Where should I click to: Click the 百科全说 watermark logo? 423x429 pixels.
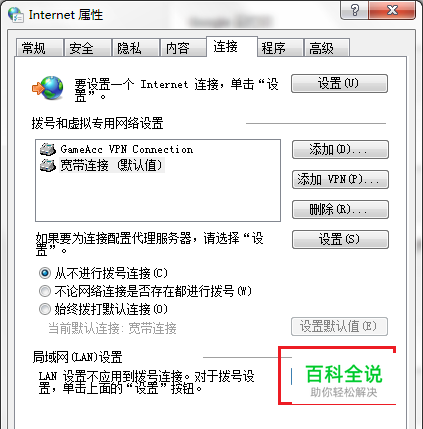click(343, 380)
